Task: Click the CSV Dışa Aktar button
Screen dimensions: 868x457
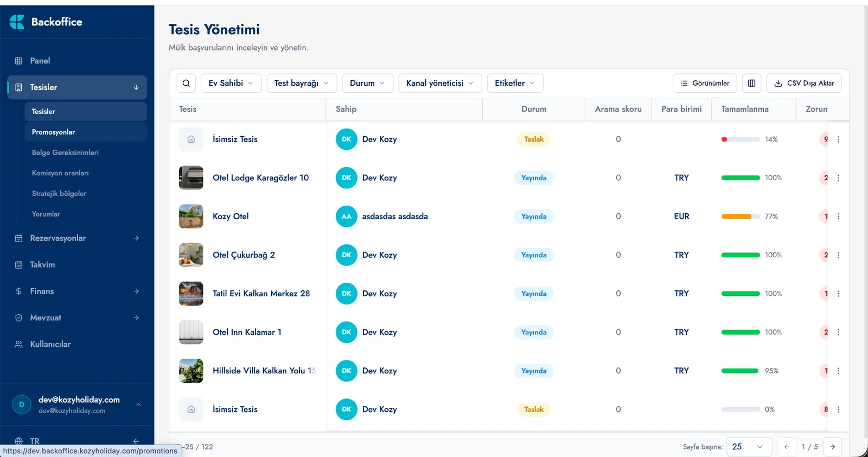Action: coord(804,83)
